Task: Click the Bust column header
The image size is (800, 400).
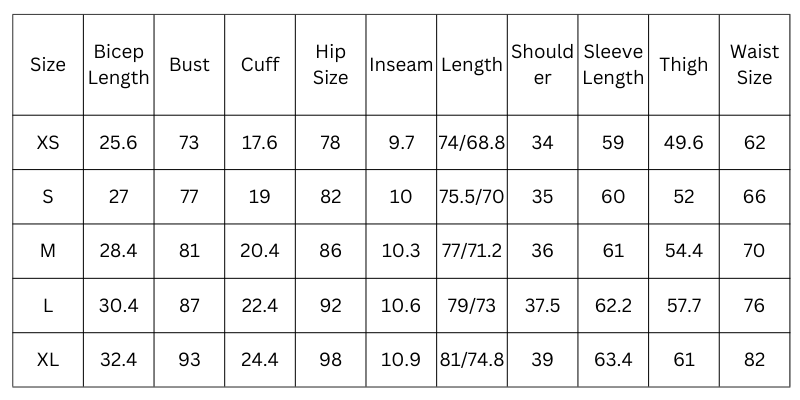Action: click(x=189, y=65)
